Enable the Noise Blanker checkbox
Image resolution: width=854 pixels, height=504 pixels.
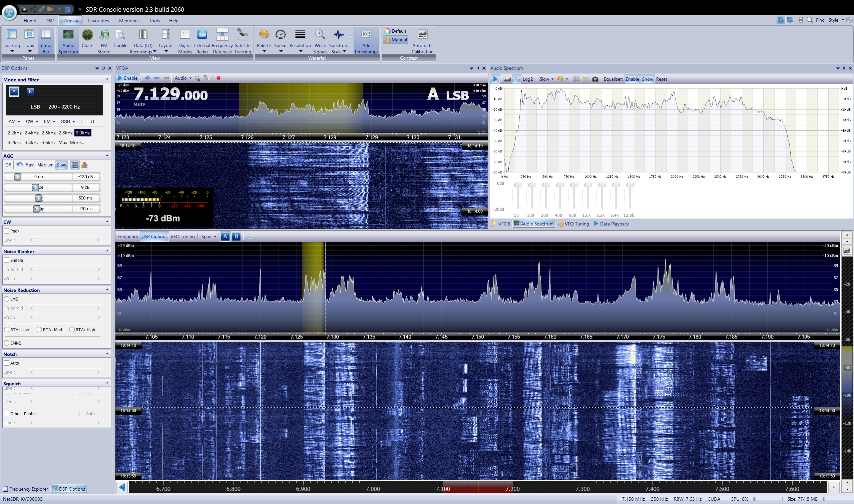pyautogui.click(x=8, y=260)
